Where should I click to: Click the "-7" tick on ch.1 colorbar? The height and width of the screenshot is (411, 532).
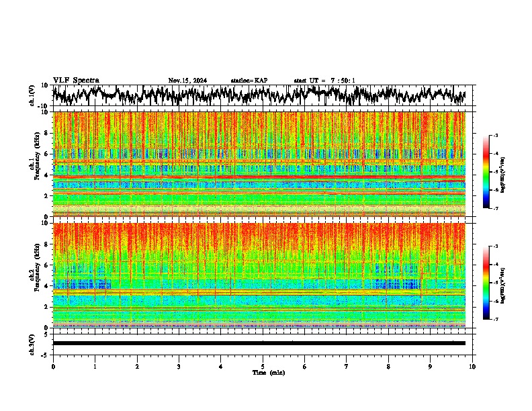click(x=496, y=208)
